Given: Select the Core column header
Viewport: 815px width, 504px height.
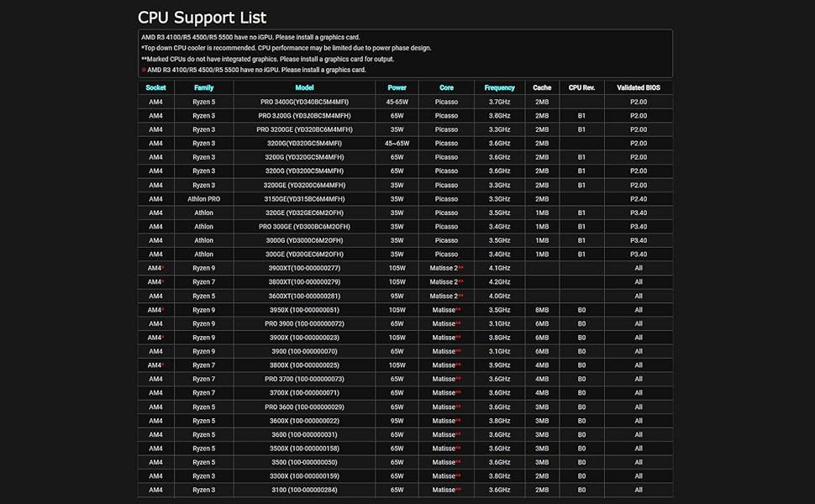Looking at the screenshot, I should point(446,87).
